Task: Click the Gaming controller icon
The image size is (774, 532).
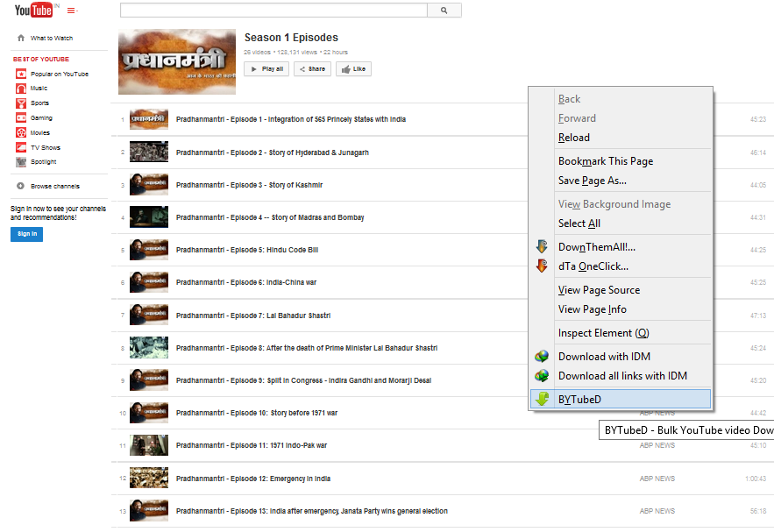Action: click(21, 118)
